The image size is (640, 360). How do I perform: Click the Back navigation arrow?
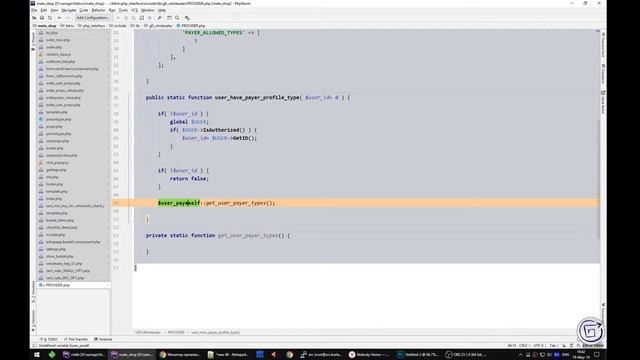59,18
